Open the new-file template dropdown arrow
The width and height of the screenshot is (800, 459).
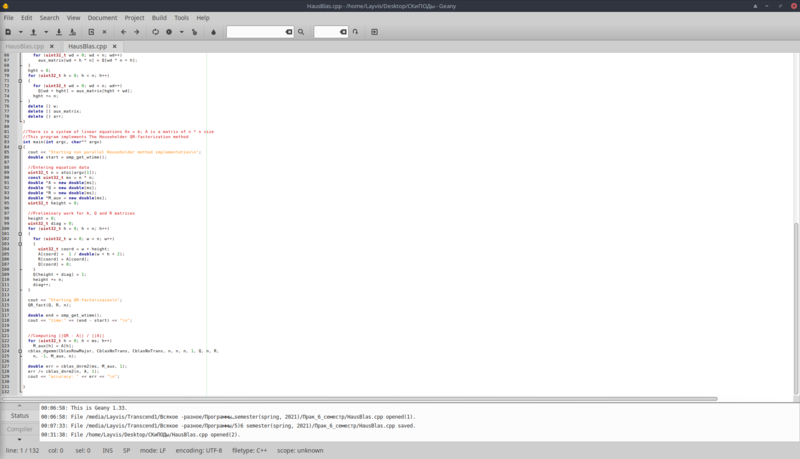pyautogui.click(x=20, y=32)
